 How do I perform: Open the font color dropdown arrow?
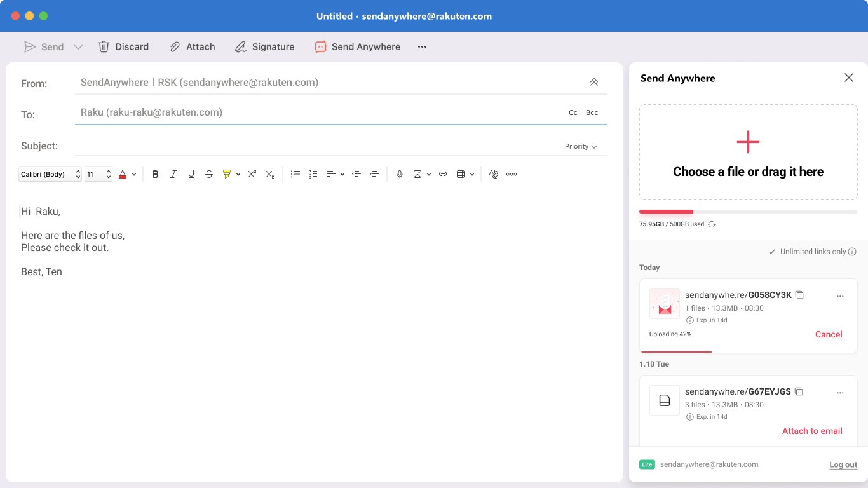[134, 174]
